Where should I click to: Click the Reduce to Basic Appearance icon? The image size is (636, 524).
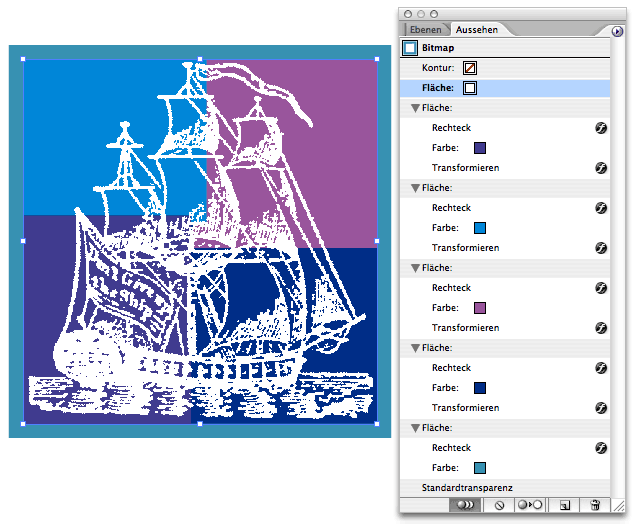click(x=531, y=505)
